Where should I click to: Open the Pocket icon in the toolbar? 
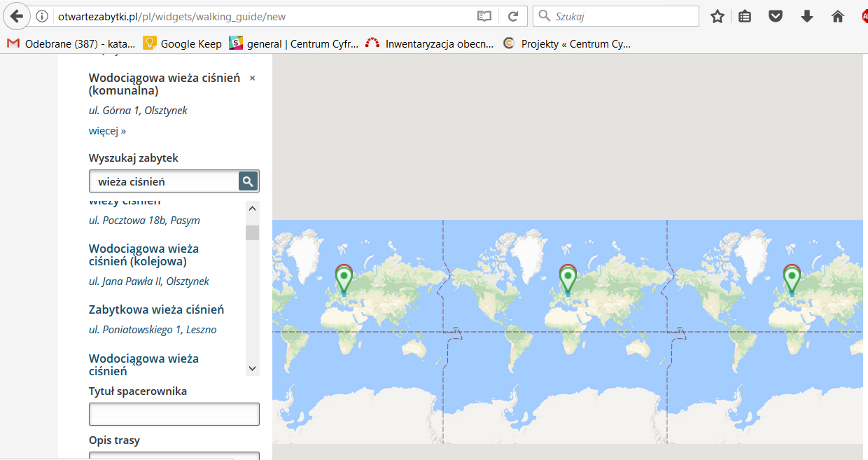point(776,16)
